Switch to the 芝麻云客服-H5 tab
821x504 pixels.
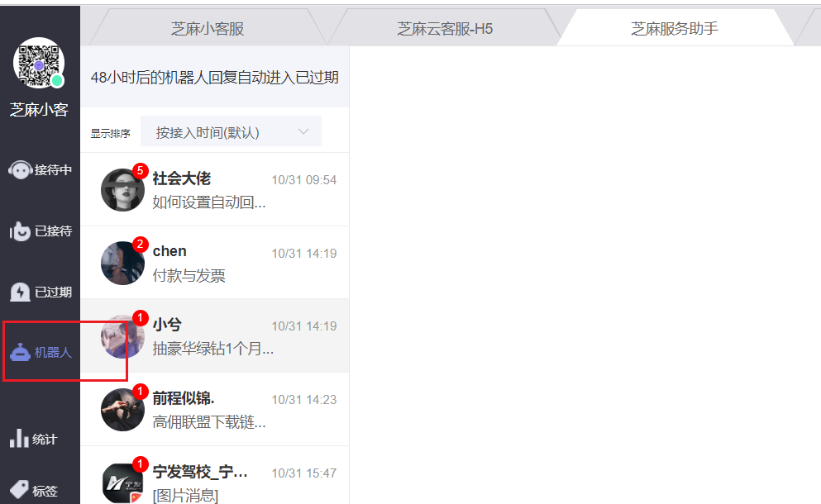445,28
